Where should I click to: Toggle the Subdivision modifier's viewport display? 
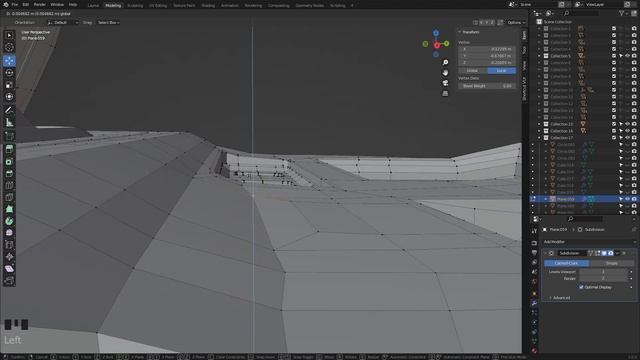pos(604,253)
